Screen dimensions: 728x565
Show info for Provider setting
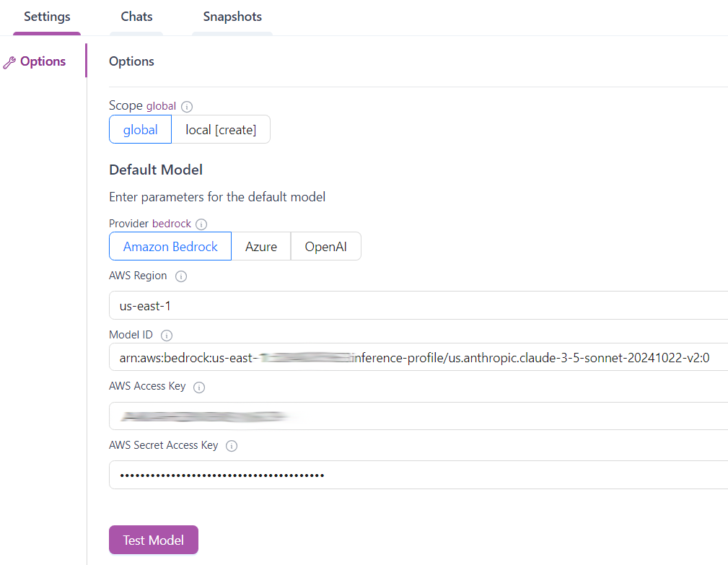[201, 224]
